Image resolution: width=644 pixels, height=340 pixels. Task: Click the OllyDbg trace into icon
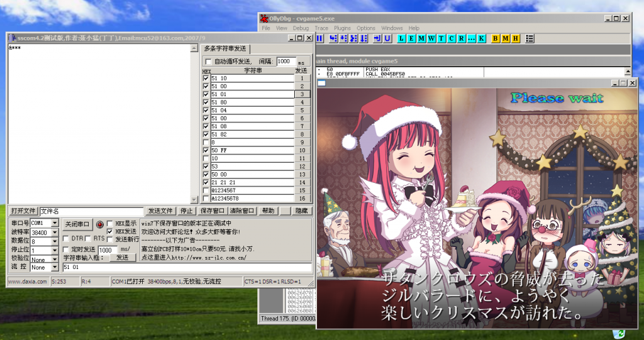[x=353, y=38]
